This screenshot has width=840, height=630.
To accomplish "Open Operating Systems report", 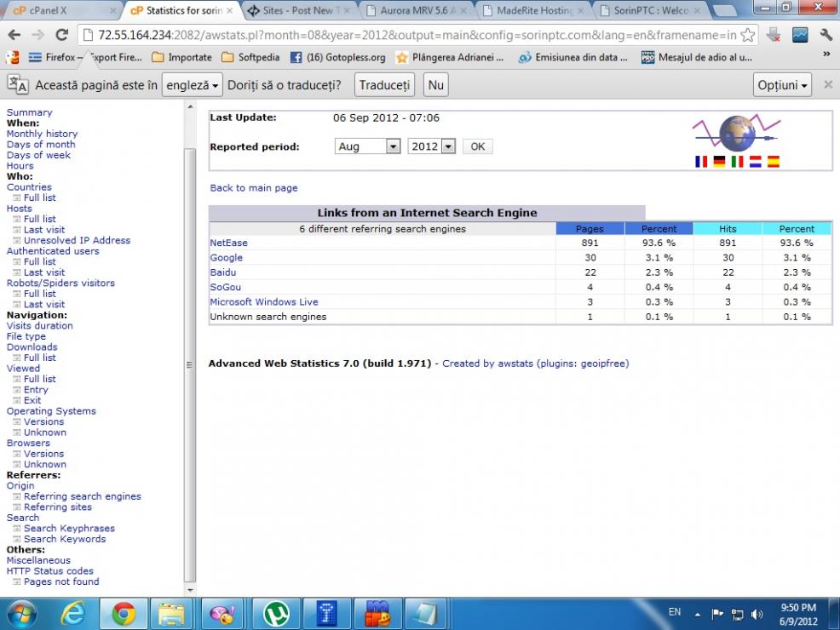I will click(51, 411).
